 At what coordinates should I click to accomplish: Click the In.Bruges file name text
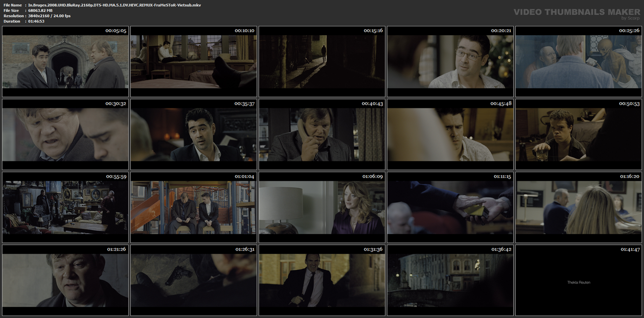tap(114, 5)
